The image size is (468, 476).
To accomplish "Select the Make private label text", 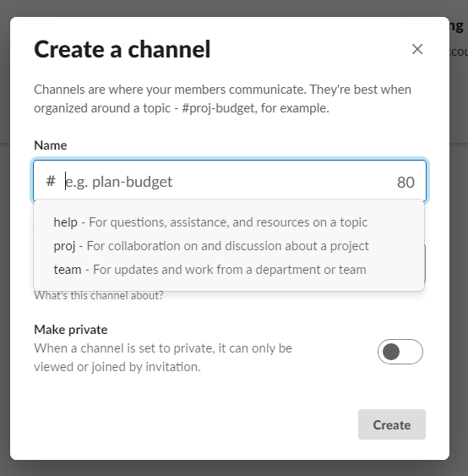I will (x=71, y=330).
